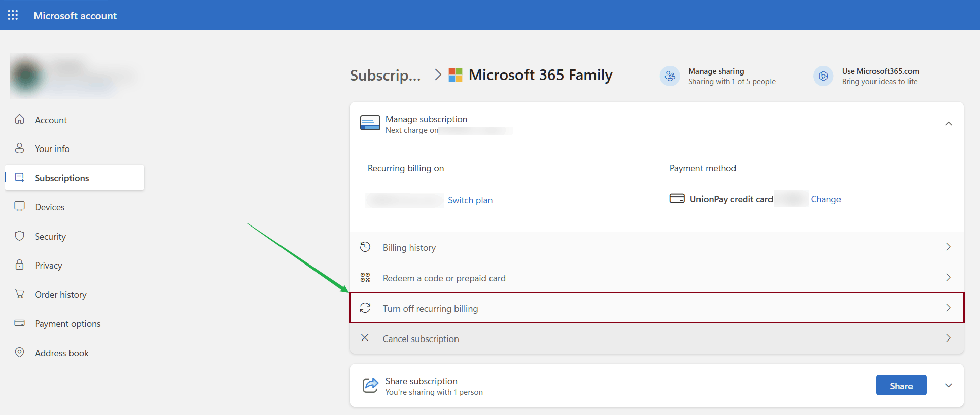
Task: Open Address book from sidebar
Action: coord(74,353)
